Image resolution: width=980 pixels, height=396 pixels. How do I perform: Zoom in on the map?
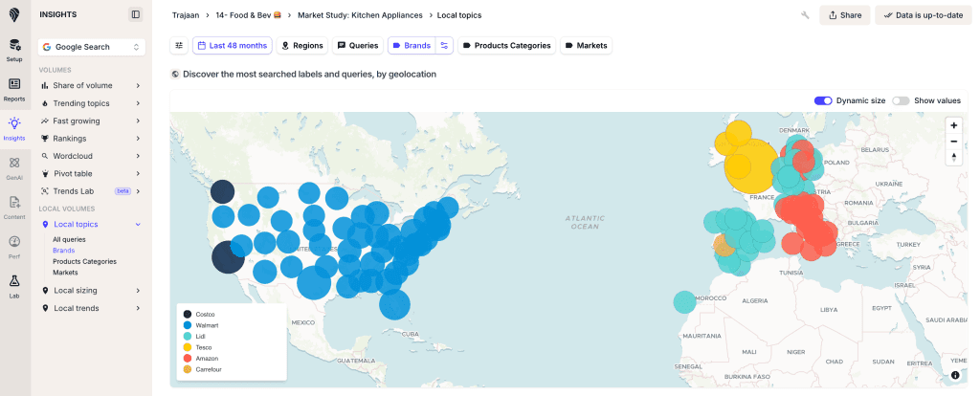pos(954,125)
